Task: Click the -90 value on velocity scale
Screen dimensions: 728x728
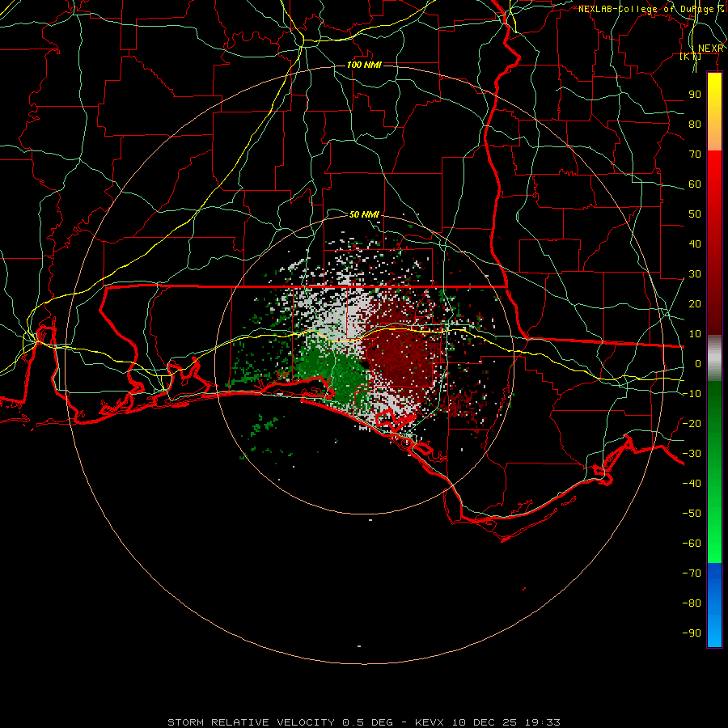Action: tap(692, 633)
